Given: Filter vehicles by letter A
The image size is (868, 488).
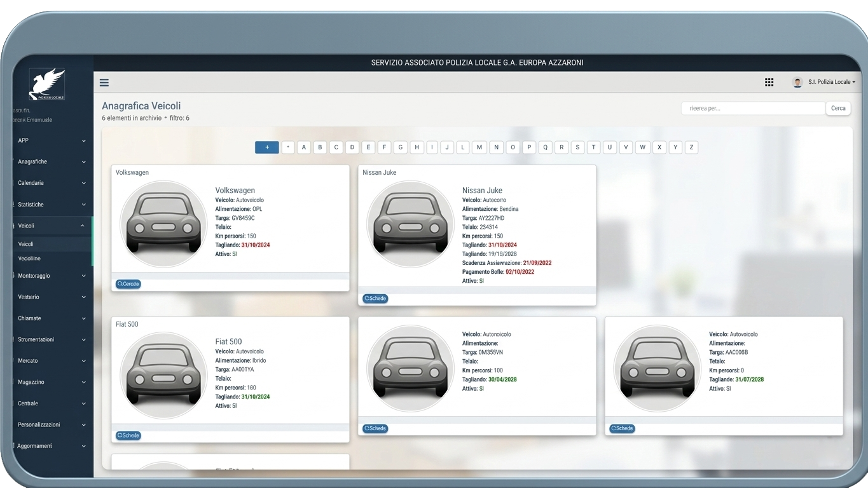Looking at the screenshot, I should click(304, 147).
